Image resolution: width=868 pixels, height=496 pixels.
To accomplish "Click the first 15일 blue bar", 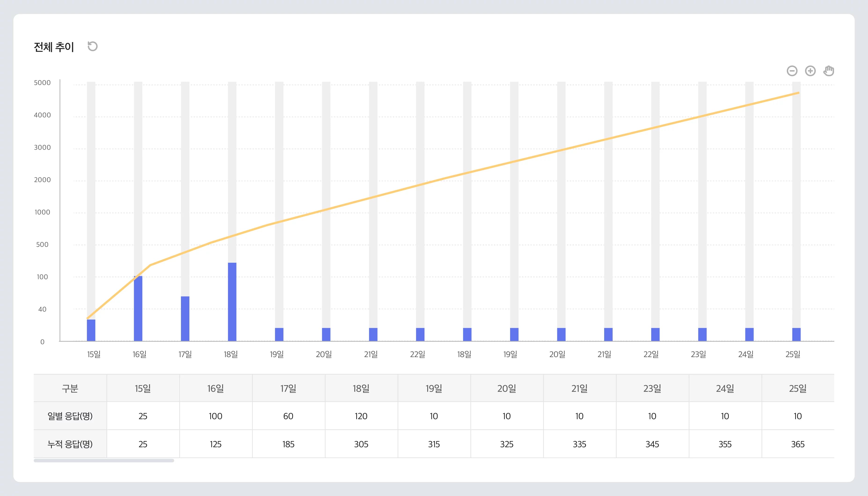I will [x=91, y=330].
